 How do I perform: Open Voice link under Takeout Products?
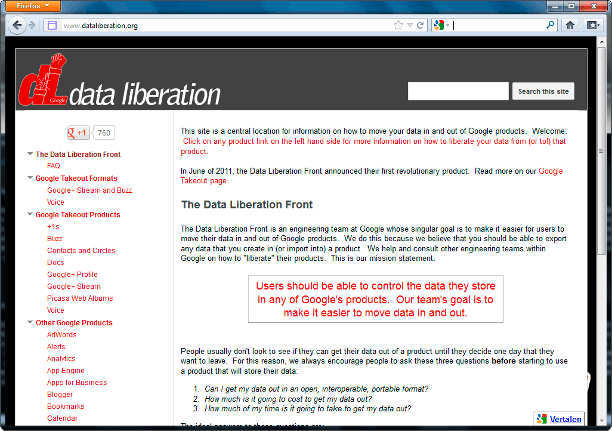click(x=55, y=310)
